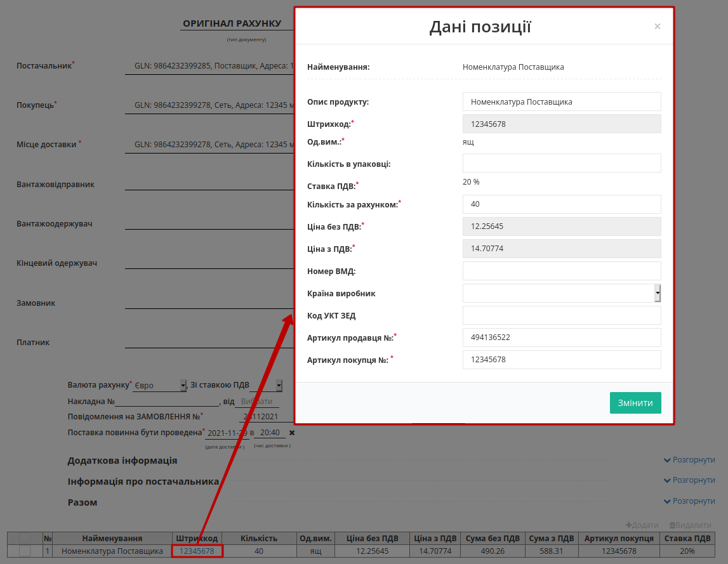728x564 pixels.
Task: Click the Артикул продавця field
Action: coord(562,338)
